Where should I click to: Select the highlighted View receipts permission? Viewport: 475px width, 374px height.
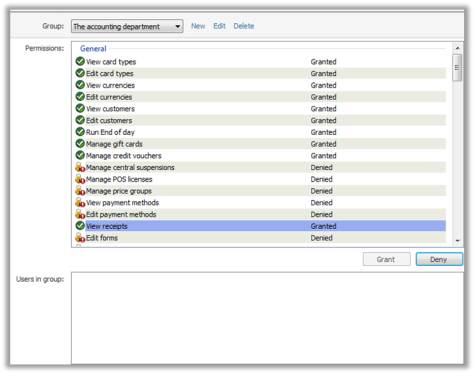click(x=260, y=226)
